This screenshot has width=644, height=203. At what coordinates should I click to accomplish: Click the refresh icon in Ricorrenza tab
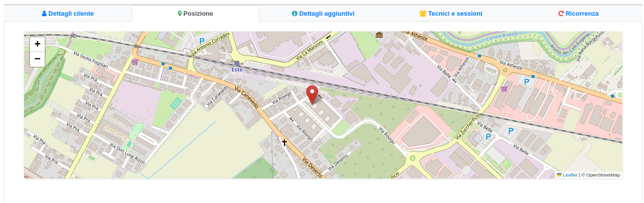point(561,14)
